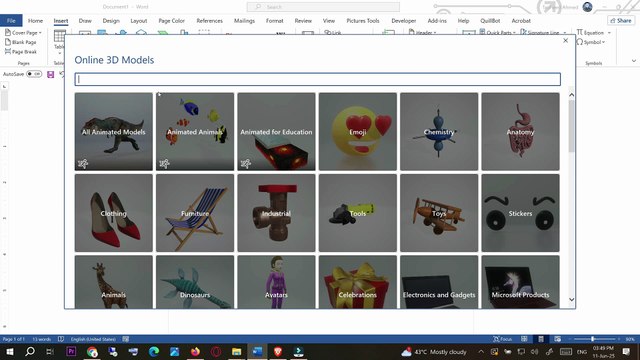The height and width of the screenshot is (360, 640).
Task: Open Brave browser from the taskbar
Action: click(x=278, y=351)
